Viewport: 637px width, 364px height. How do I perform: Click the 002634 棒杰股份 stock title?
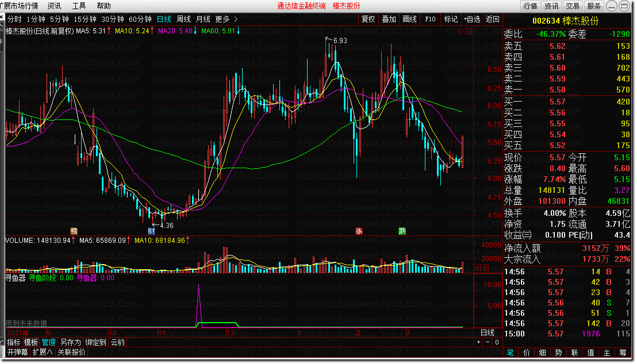pyautogui.click(x=566, y=21)
